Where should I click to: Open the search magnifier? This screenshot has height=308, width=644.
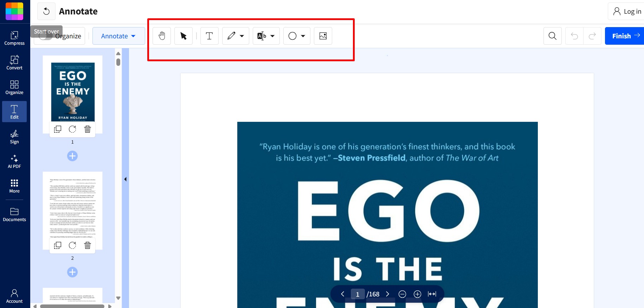point(553,36)
